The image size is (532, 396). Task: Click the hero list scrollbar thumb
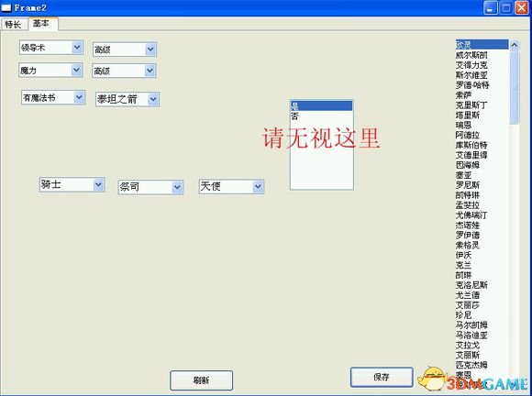pos(515,87)
